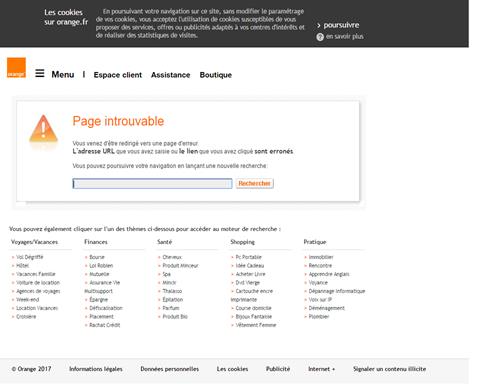
Task: Open Location Vacances link
Action: pos(37,308)
